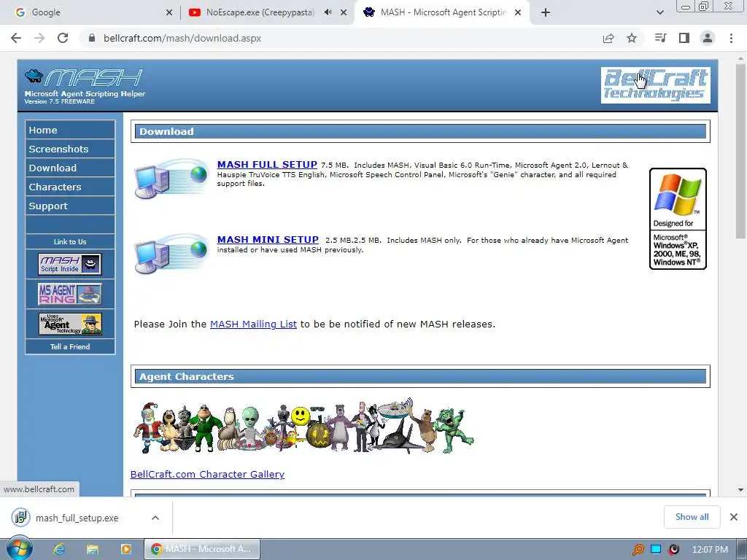Click the computer icon beside MASH MINI SETUP

pyautogui.click(x=171, y=253)
